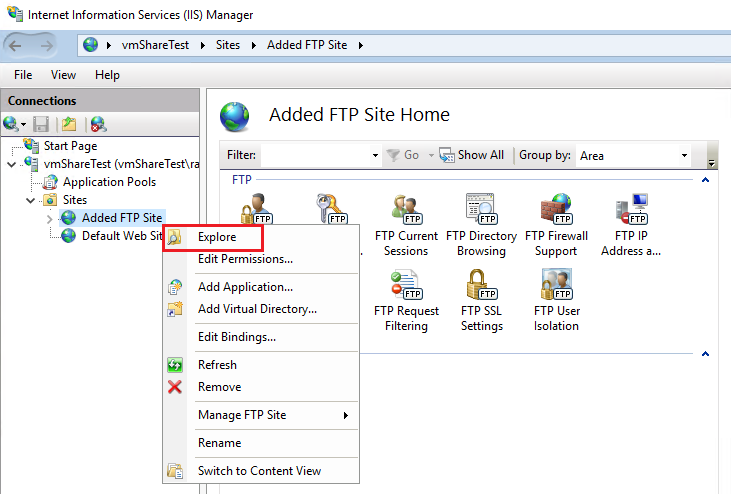Choose Explore from the context menu
The width and height of the screenshot is (731, 494).
coord(261,237)
